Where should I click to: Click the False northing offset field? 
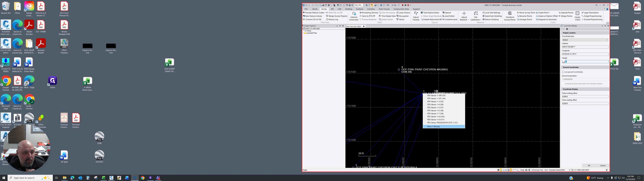click(x=585, y=97)
